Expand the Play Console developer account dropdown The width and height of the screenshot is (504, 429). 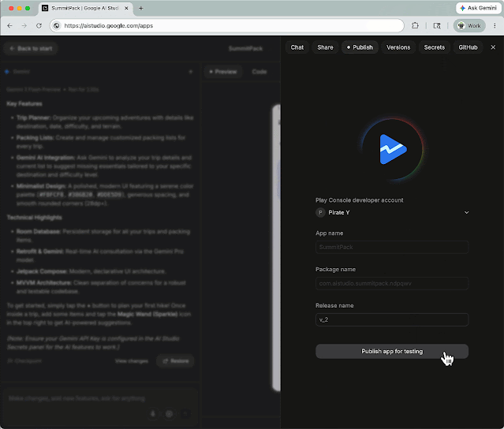466,212
